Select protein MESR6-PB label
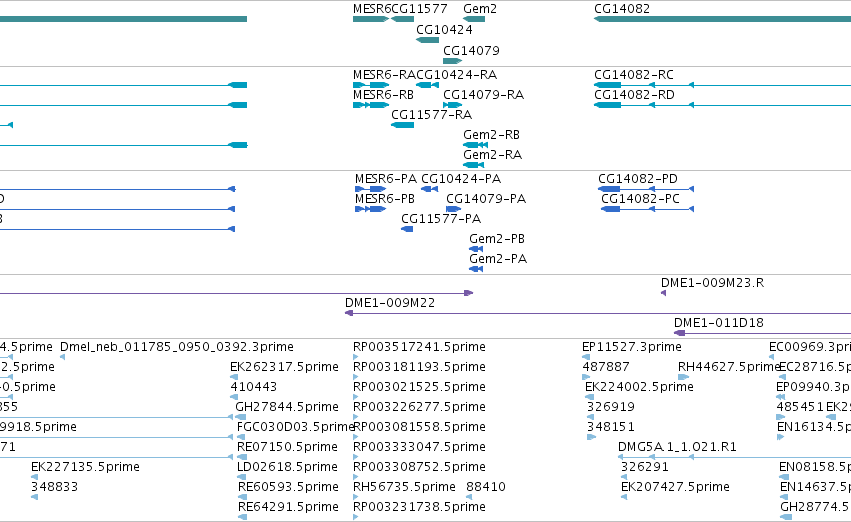This screenshot has height=522, width=851. coord(385,199)
